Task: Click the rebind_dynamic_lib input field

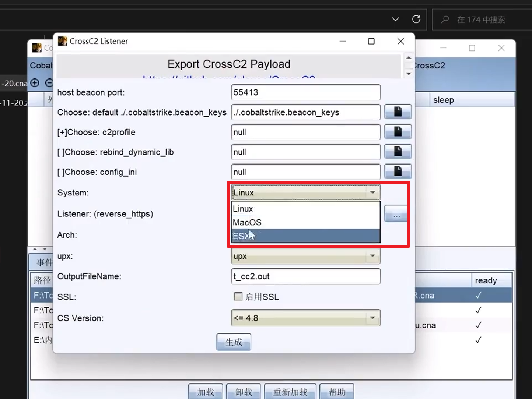Action: 306,152
